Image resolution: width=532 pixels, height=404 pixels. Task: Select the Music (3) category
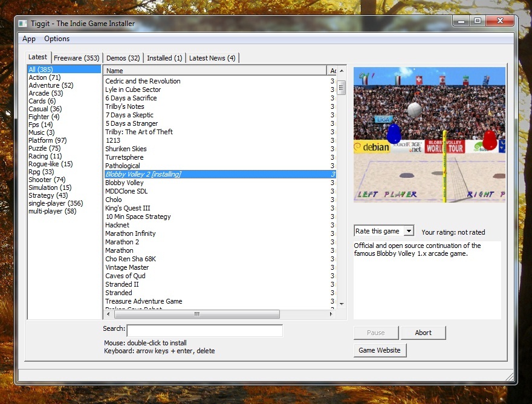point(64,132)
